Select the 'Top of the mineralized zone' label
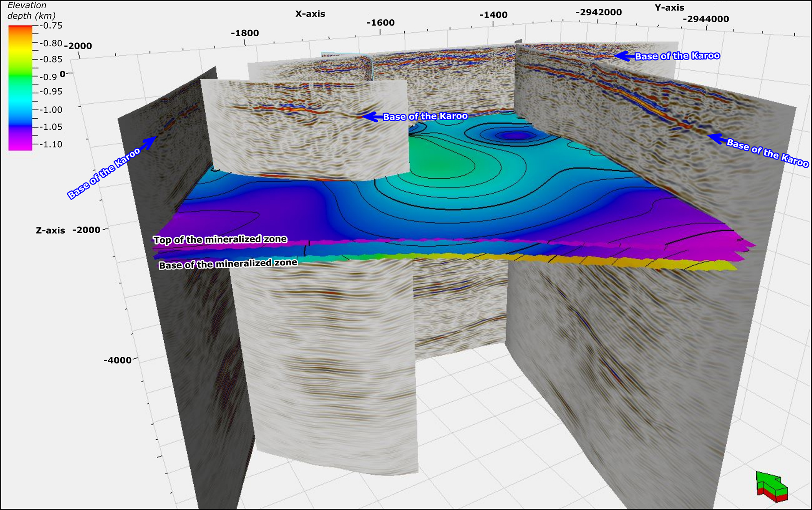The image size is (812, 510). click(x=220, y=239)
